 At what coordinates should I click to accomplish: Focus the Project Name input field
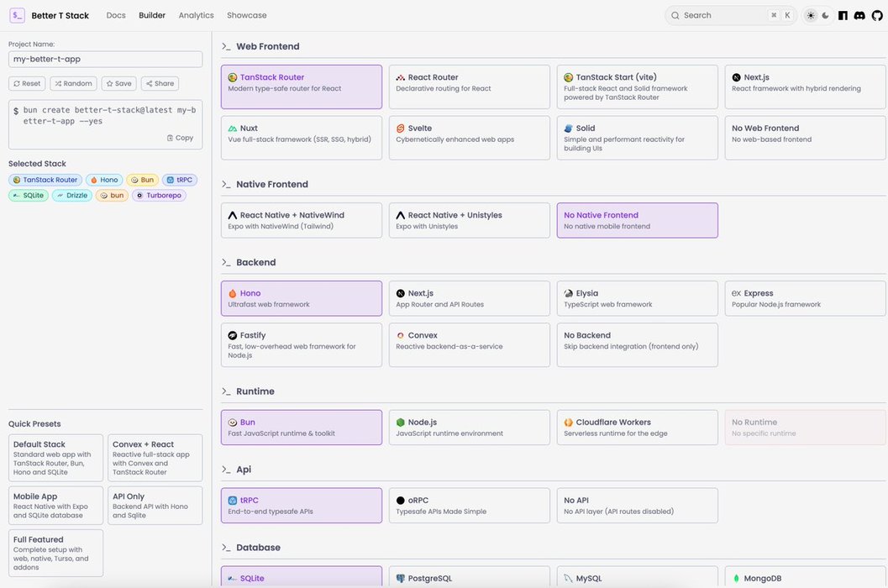pyautogui.click(x=105, y=59)
